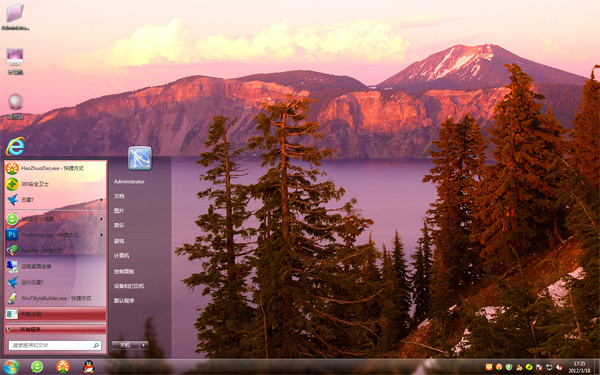Screen dimensions: 600x375
Task: Click the green shield tray icon
Action: [509, 367]
